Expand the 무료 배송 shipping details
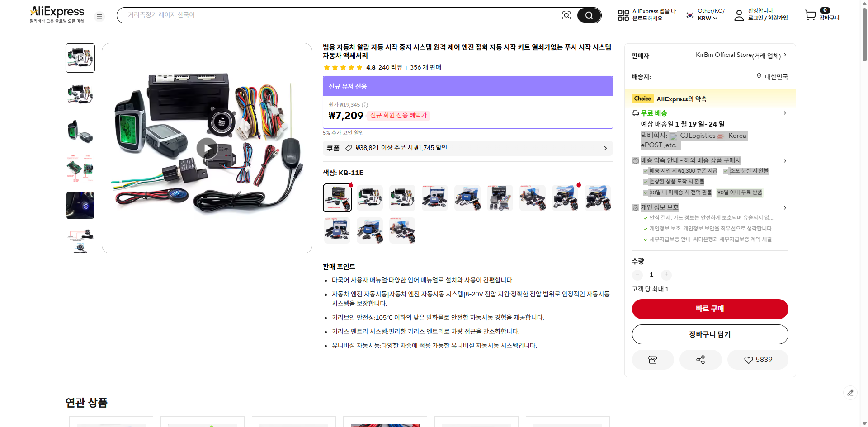This screenshot has height=427, width=868. 785,113
